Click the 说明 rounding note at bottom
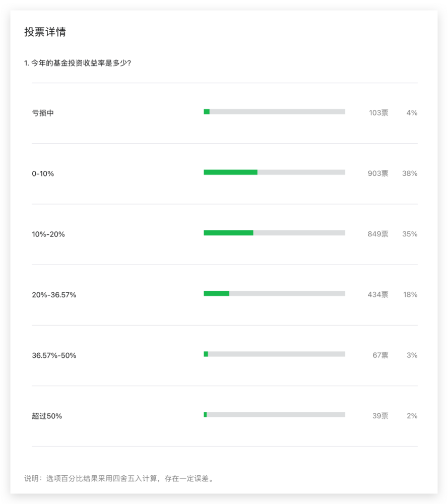 point(118,479)
